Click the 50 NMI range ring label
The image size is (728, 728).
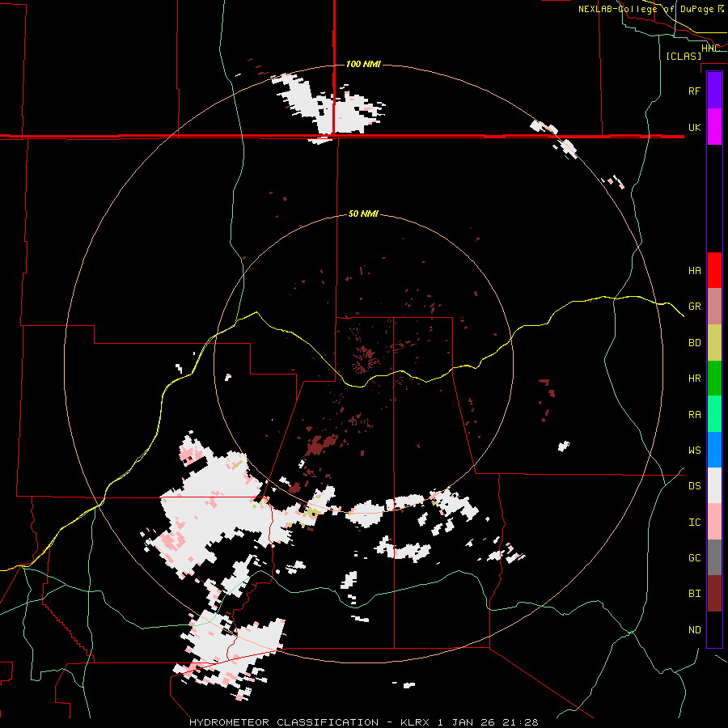(x=363, y=214)
